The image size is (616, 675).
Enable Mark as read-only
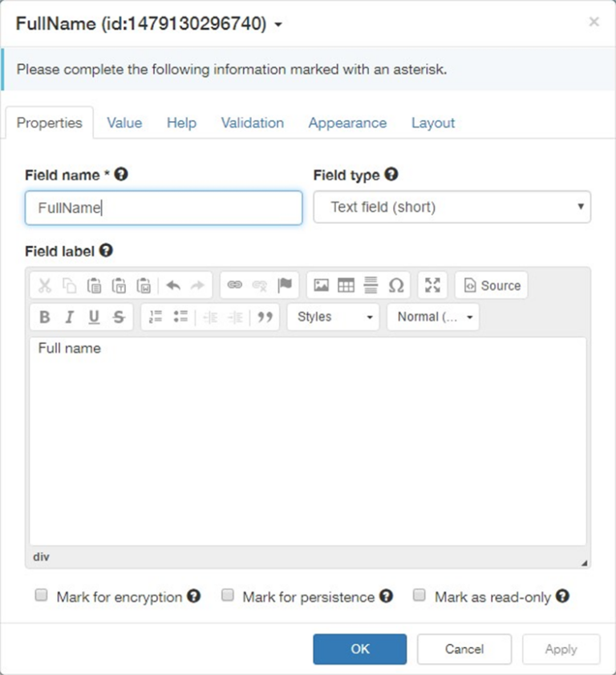[418, 594]
